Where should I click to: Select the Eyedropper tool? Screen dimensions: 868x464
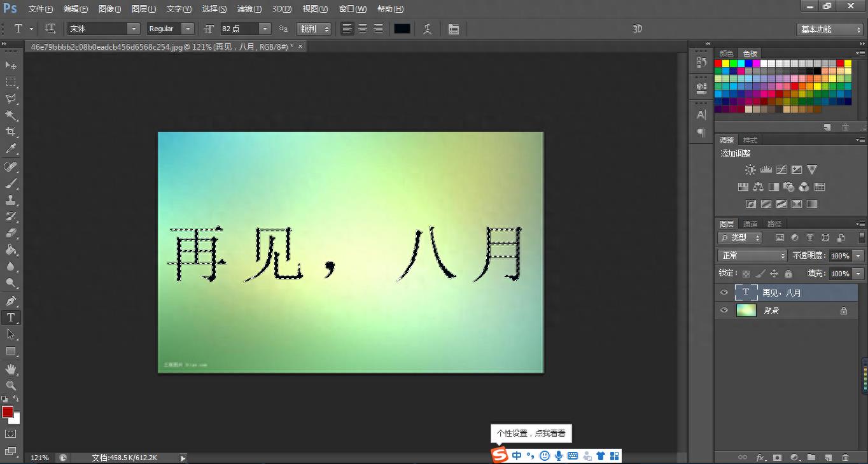[x=11, y=148]
